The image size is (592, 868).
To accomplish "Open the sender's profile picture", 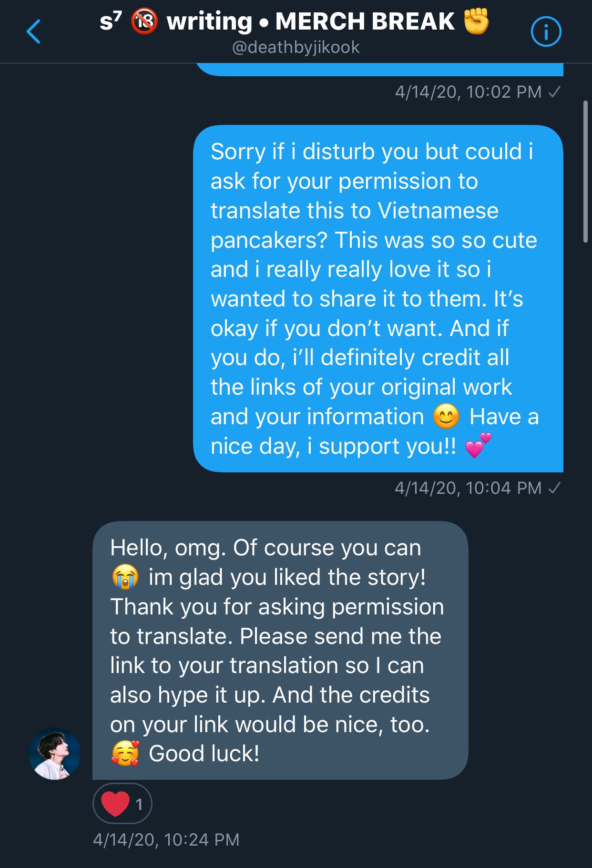I will coord(55,754).
